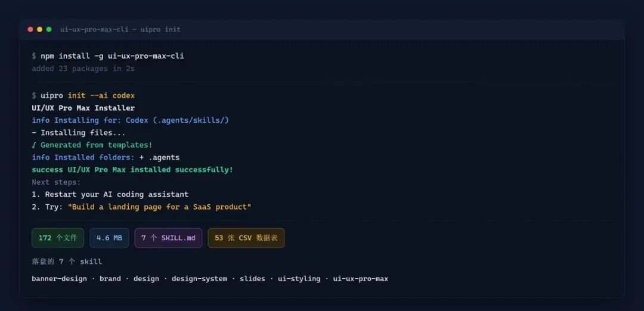Viewport: 644px width, 311px height.
Task: Click 'info Installing for: Codex (.agents/skills/)' line
Action: coord(130,120)
